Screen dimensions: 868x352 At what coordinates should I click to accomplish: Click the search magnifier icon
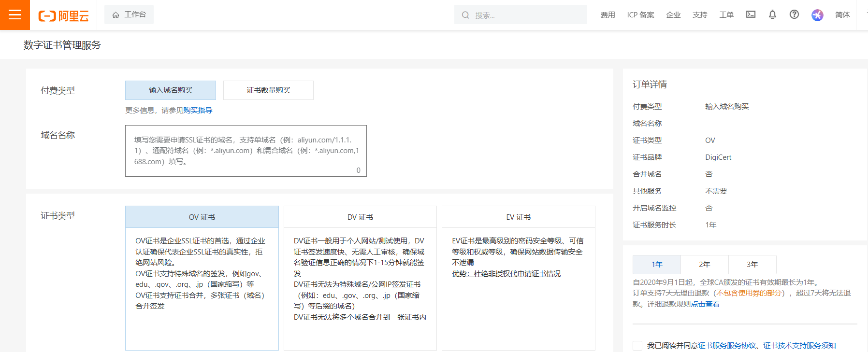(x=465, y=15)
